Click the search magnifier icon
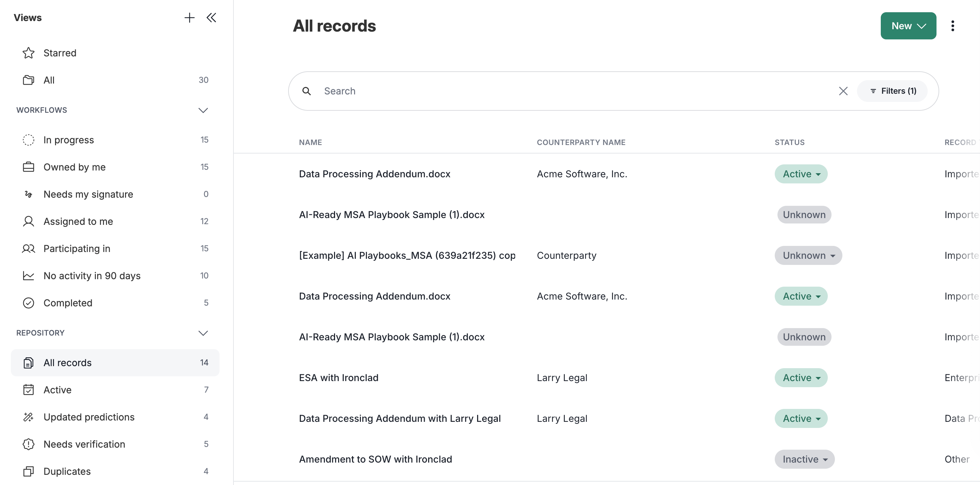 (306, 91)
